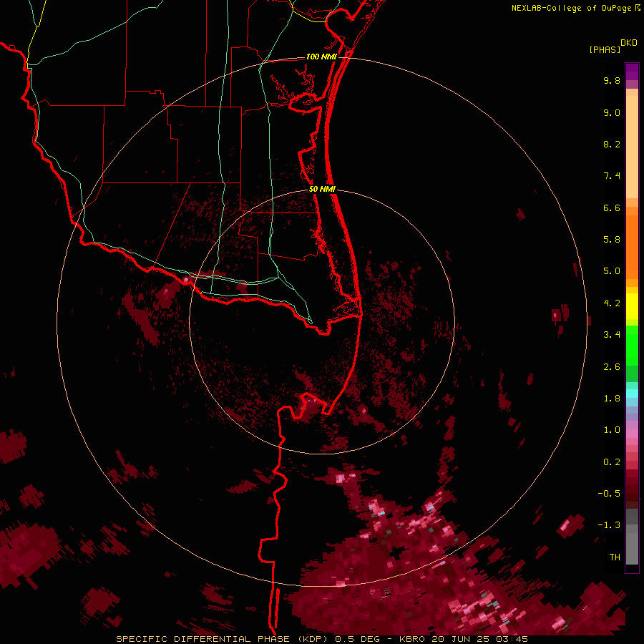644x644 pixels.
Task: Select the 6.6 scale value
Action: [x=612, y=208]
